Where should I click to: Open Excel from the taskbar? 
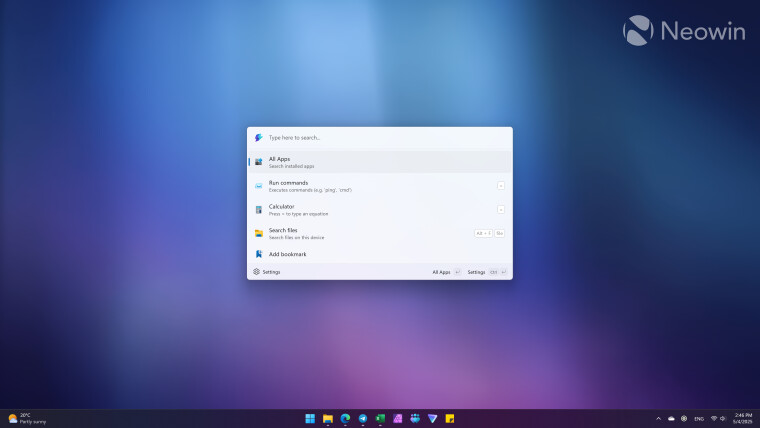click(x=380, y=418)
